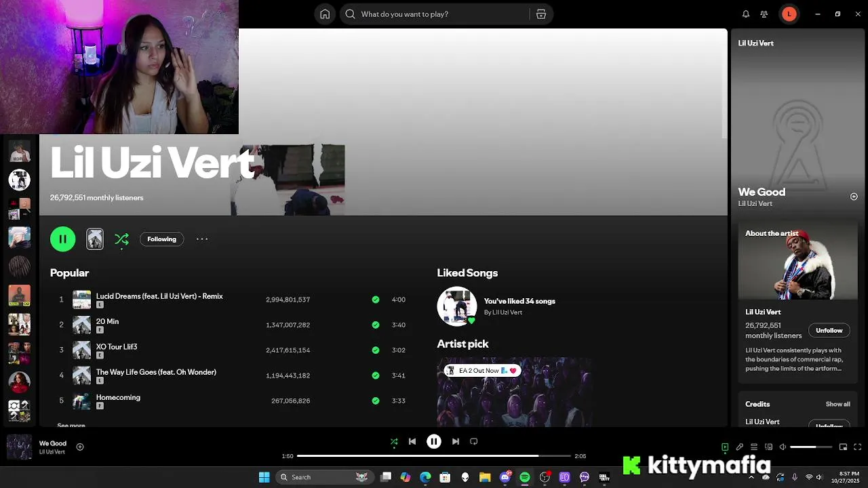Unfollow via the Following button
Screen dimensions: 868x488
pyautogui.click(x=161, y=239)
